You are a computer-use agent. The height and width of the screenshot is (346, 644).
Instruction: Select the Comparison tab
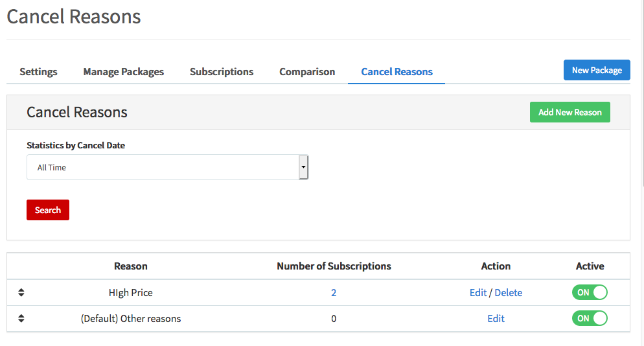tap(307, 72)
